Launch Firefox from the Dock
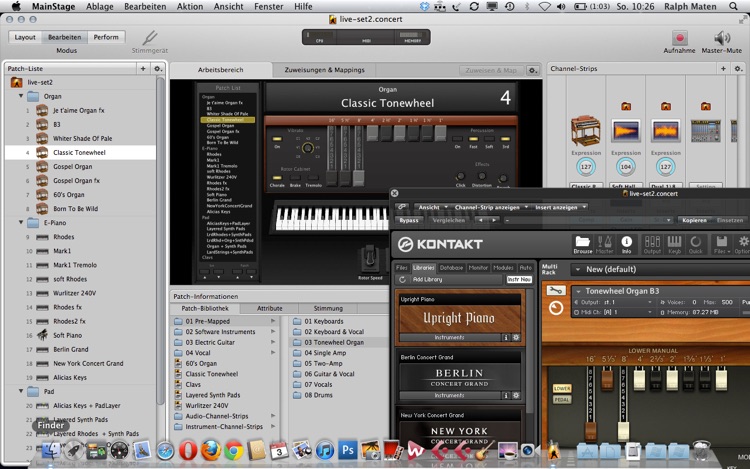Screen dimensions: 750x469 [211, 450]
